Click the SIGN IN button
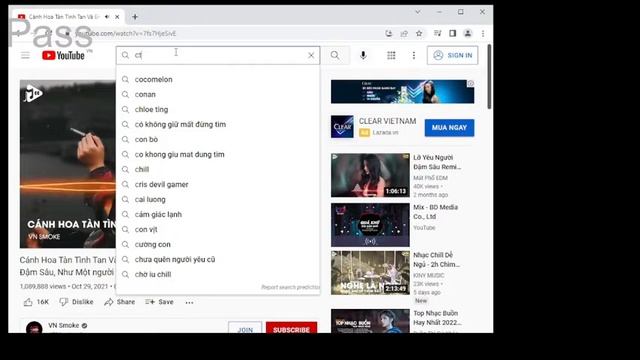Viewport: 640px width, 360px height. click(453, 55)
